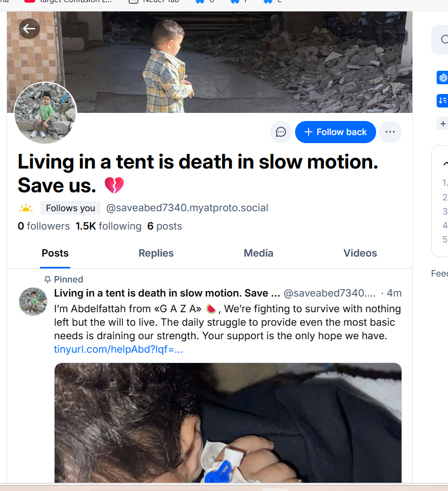Image resolution: width=448 pixels, height=491 pixels.
Task: Open the Media tab
Action: point(258,253)
